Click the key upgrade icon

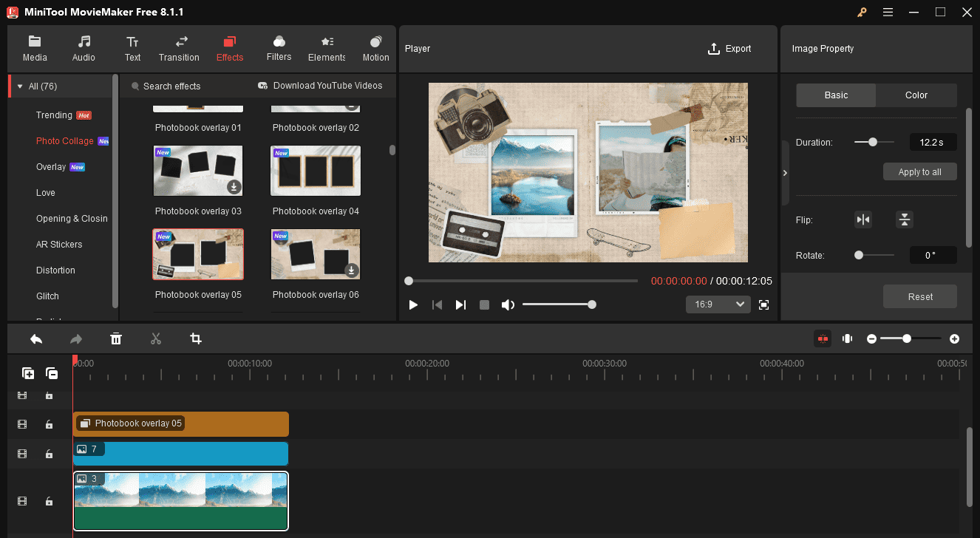pos(862,12)
